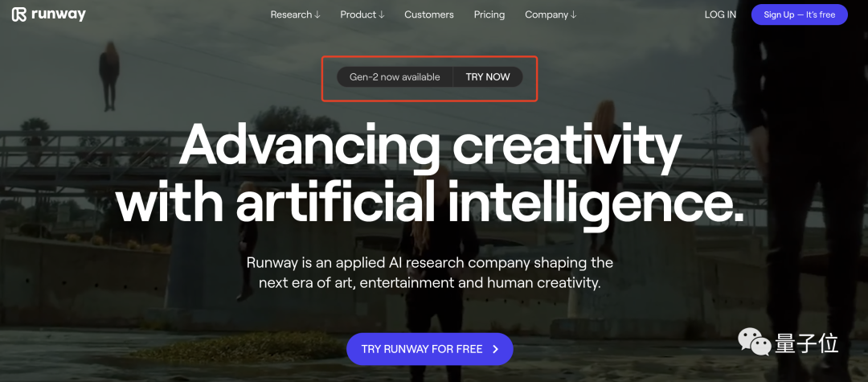The width and height of the screenshot is (868, 382).
Task: Click the Gen-2 now available label
Action: [x=395, y=77]
